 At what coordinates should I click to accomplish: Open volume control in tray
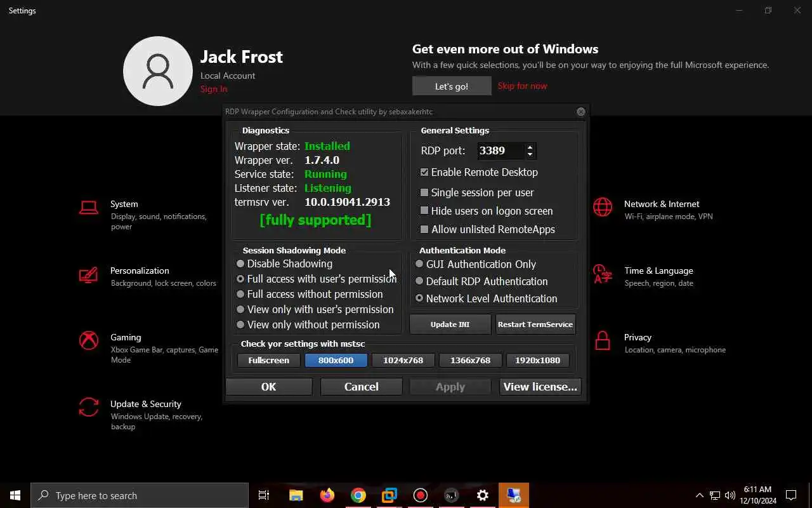point(730,495)
